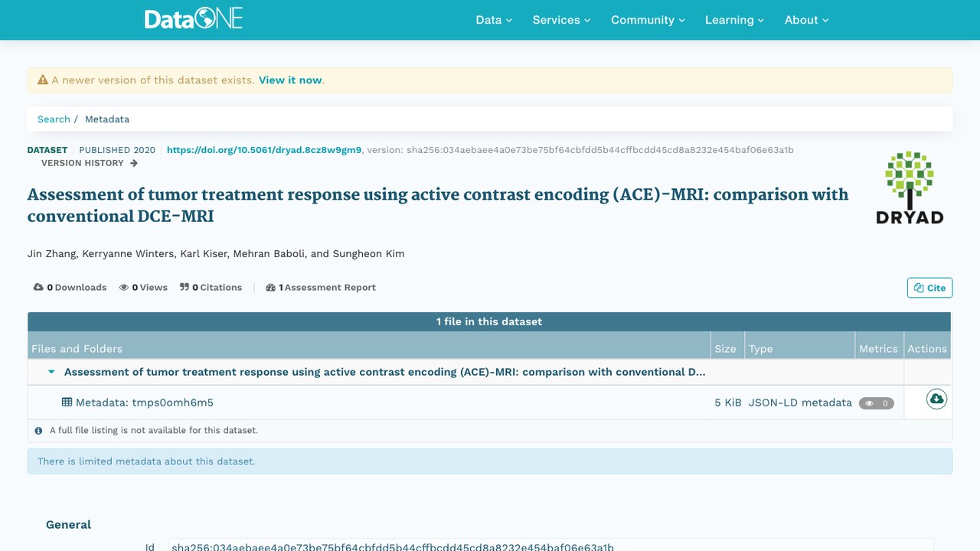Click the table icon beside Metadata: tmps0omh6m5
The height and width of the screenshot is (551, 980).
[67, 403]
